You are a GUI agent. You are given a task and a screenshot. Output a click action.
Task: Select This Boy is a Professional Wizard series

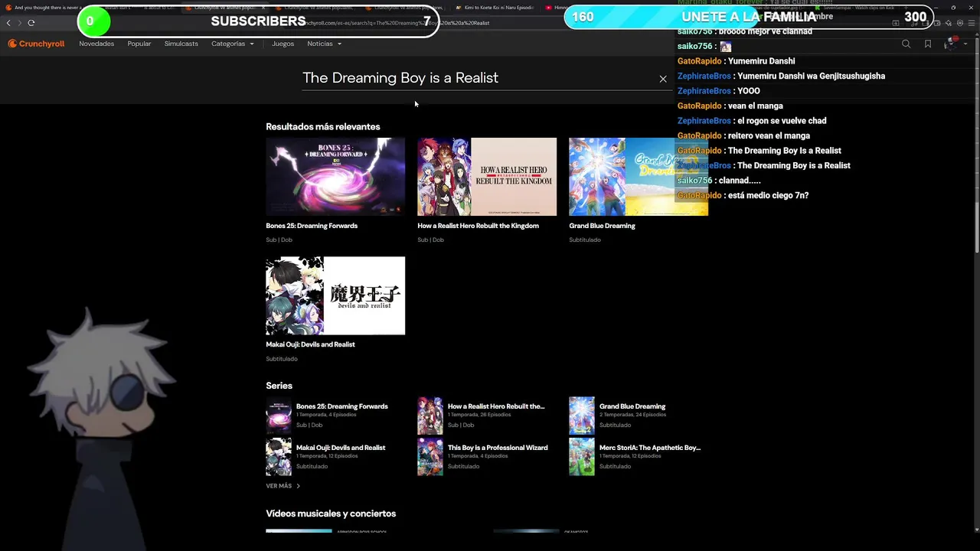tap(498, 448)
